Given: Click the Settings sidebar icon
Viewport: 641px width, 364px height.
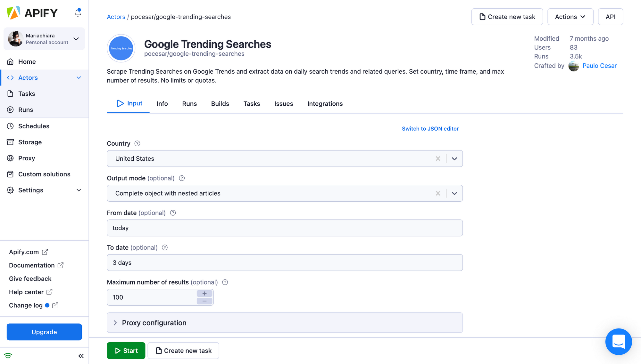Looking at the screenshot, I should click(x=10, y=190).
